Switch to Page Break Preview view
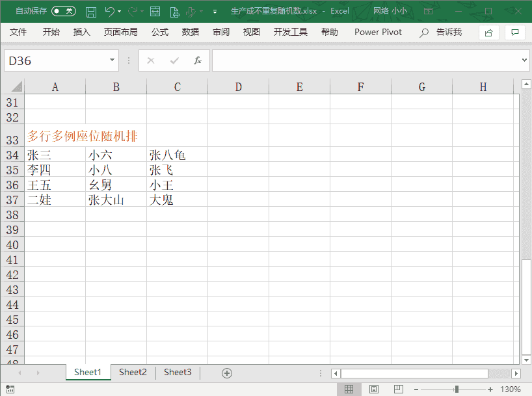This screenshot has width=532, height=396. coord(397,389)
